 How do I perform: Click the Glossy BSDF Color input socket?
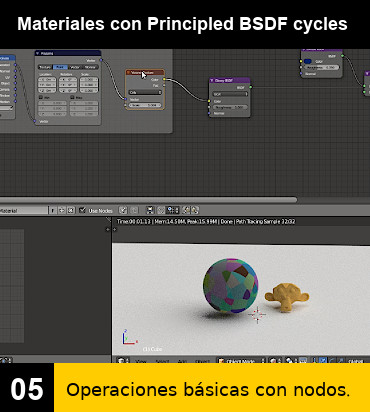209,101
